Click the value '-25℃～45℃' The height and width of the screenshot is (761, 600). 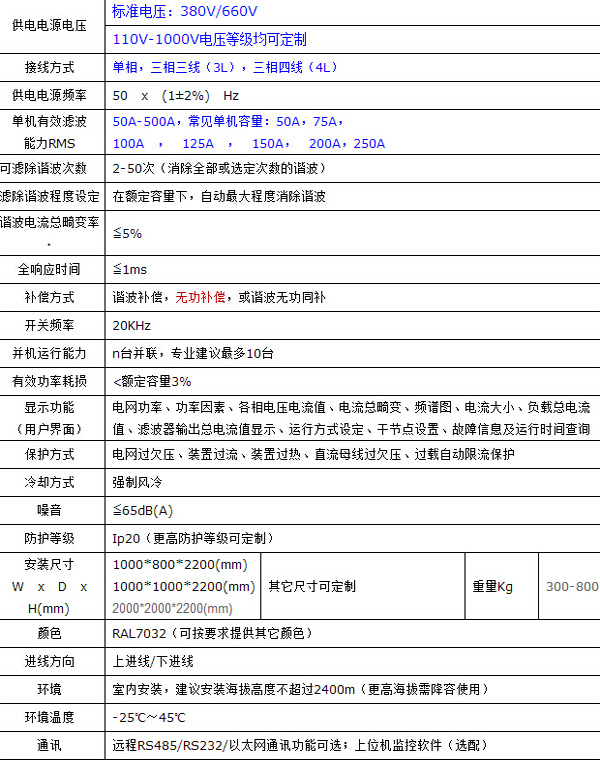tap(149, 717)
